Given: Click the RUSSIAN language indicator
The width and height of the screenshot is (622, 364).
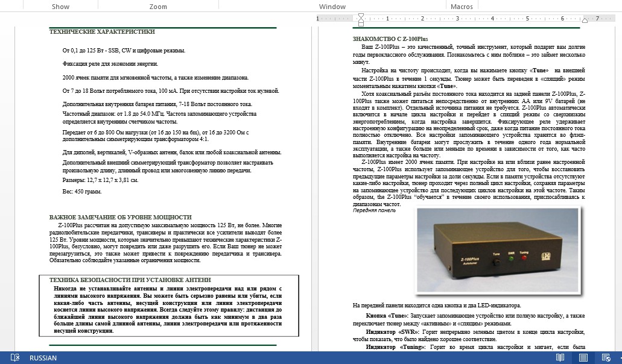Looking at the screenshot, I should pyautogui.click(x=43, y=358).
